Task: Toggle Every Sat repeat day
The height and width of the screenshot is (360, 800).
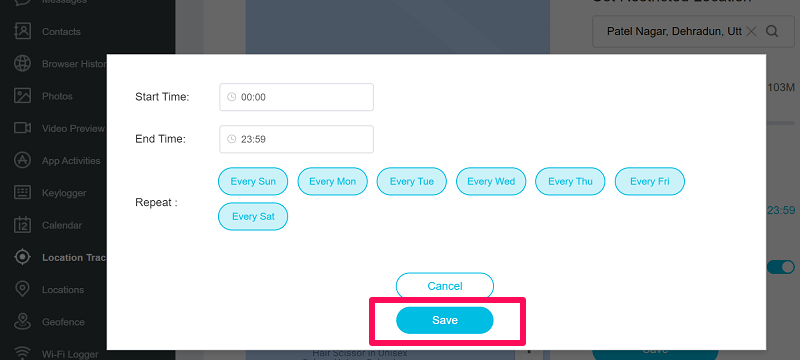Action: tap(253, 216)
